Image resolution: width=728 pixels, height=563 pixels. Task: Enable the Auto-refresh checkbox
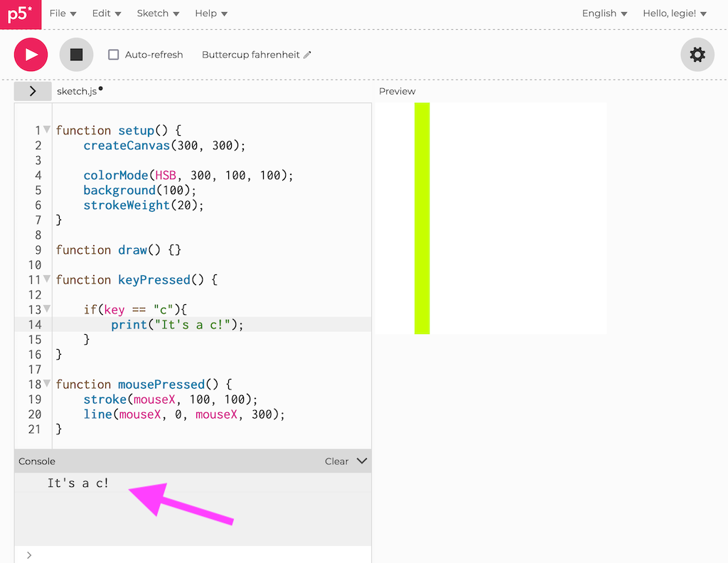114,55
